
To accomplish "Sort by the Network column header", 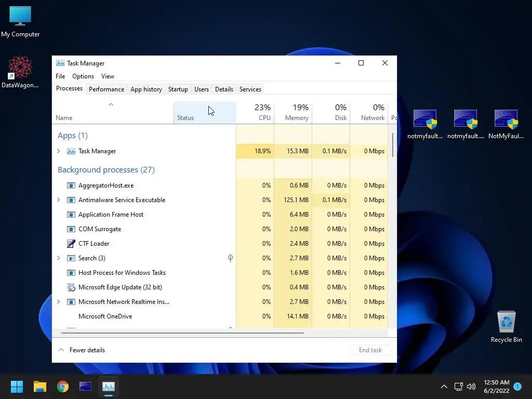I will coord(369,113).
